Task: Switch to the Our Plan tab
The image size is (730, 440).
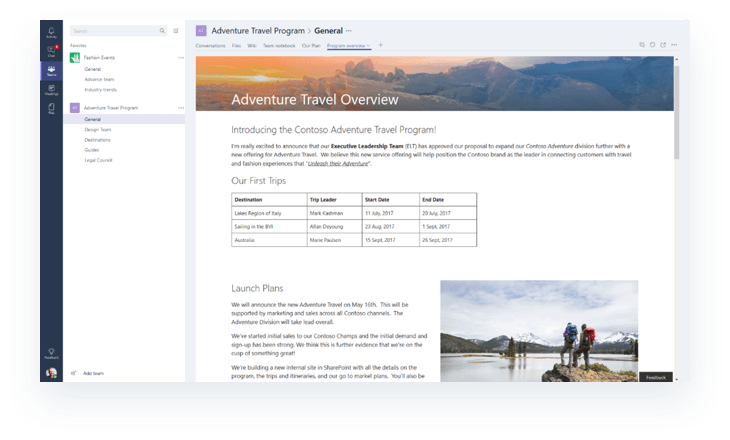Action: [311, 46]
